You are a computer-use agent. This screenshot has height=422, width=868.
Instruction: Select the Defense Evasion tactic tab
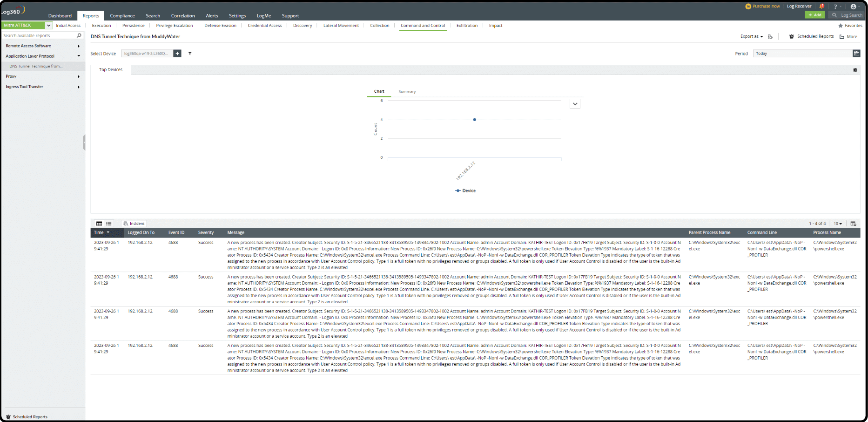220,26
